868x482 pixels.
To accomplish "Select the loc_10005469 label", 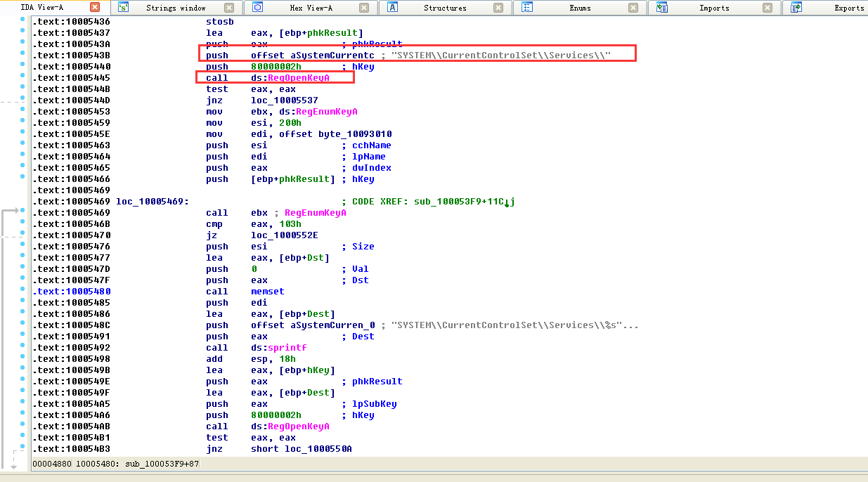I will [x=153, y=202].
